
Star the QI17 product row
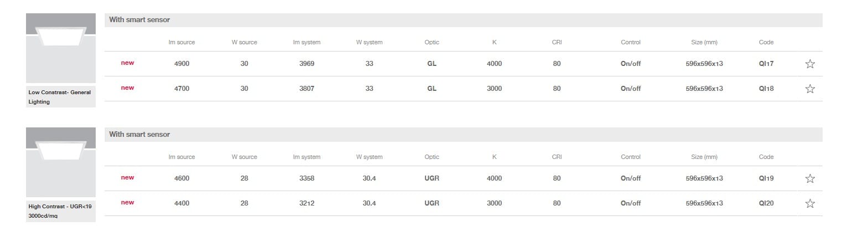tap(810, 64)
